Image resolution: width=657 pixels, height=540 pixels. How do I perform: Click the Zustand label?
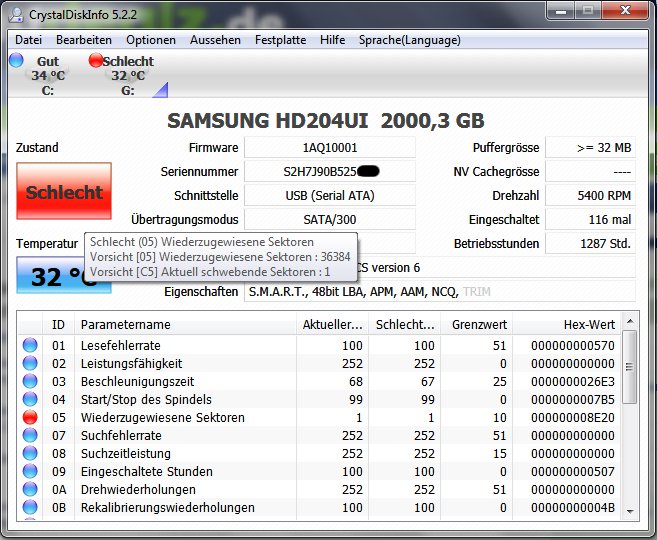37,147
